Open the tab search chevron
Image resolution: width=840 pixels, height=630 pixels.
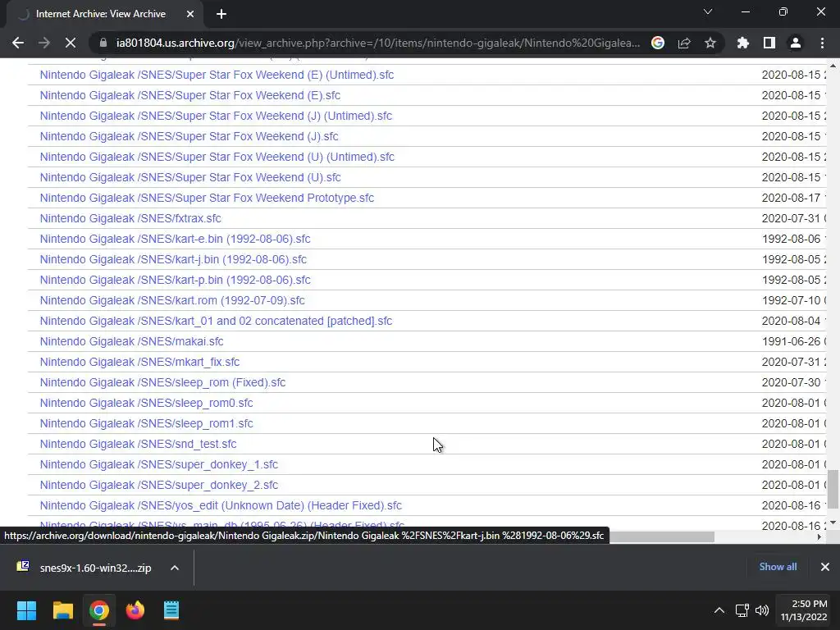click(708, 11)
